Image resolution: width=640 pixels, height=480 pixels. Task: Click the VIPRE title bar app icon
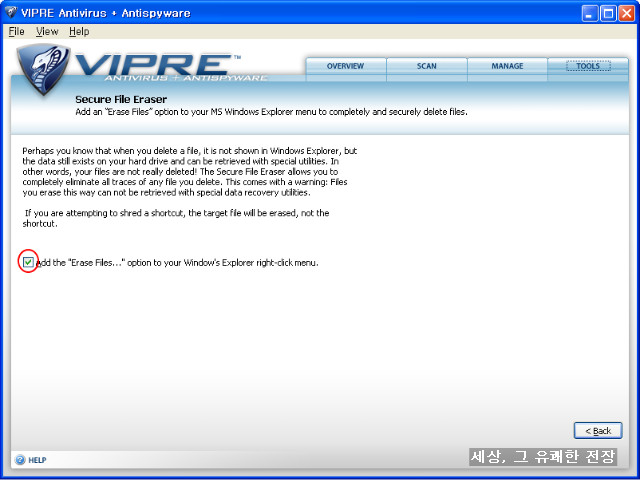(x=10, y=12)
